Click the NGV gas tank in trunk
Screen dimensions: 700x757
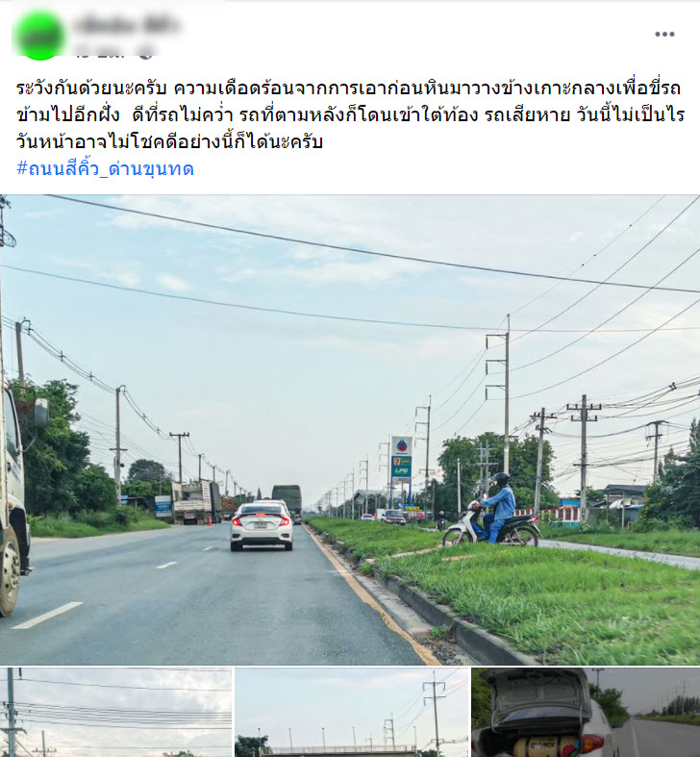pyautogui.click(x=543, y=747)
